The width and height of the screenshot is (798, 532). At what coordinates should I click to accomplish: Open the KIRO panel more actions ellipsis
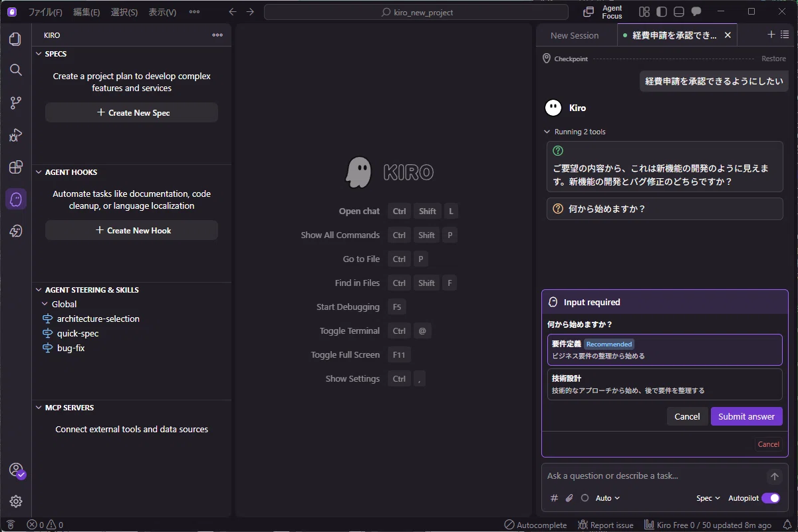(x=217, y=35)
